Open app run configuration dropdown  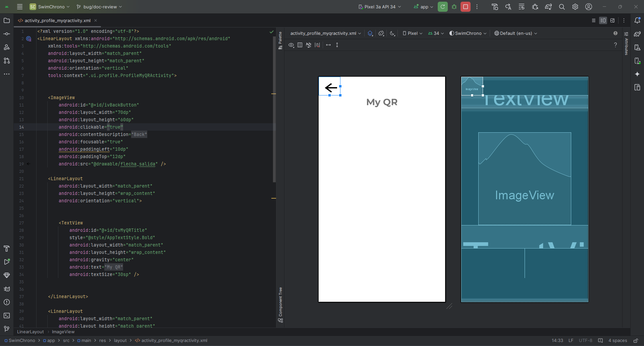tap(423, 7)
